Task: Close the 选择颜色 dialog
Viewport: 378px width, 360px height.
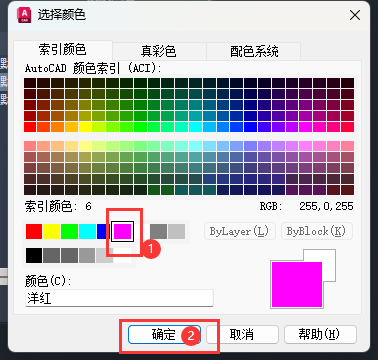Action: [355, 15]
